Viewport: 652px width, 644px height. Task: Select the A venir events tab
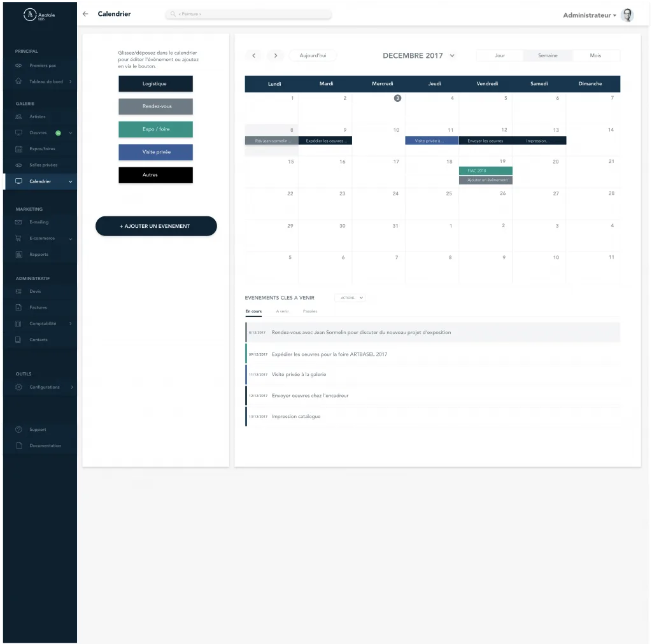[x=282, y=312]
